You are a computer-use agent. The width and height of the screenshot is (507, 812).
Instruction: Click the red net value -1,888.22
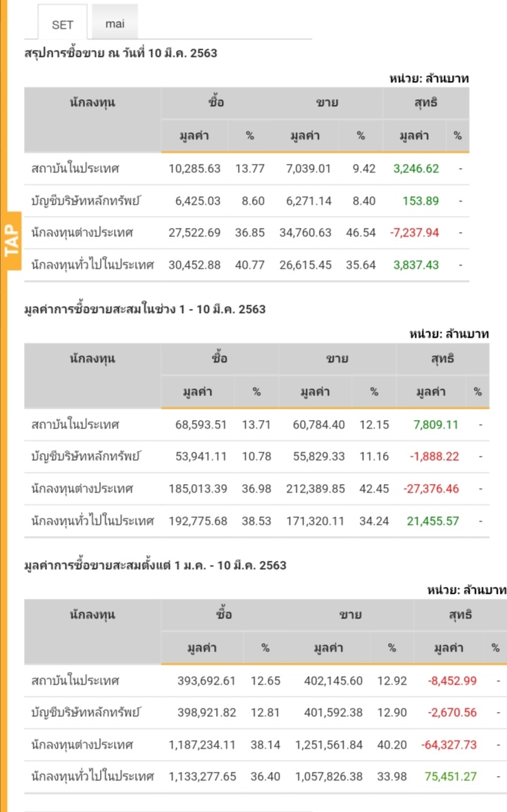coord(434,457)
